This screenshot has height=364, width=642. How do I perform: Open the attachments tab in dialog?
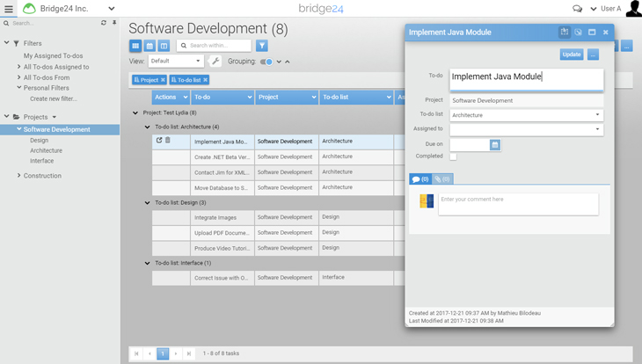pyautogui.click(x=442, y=179)
